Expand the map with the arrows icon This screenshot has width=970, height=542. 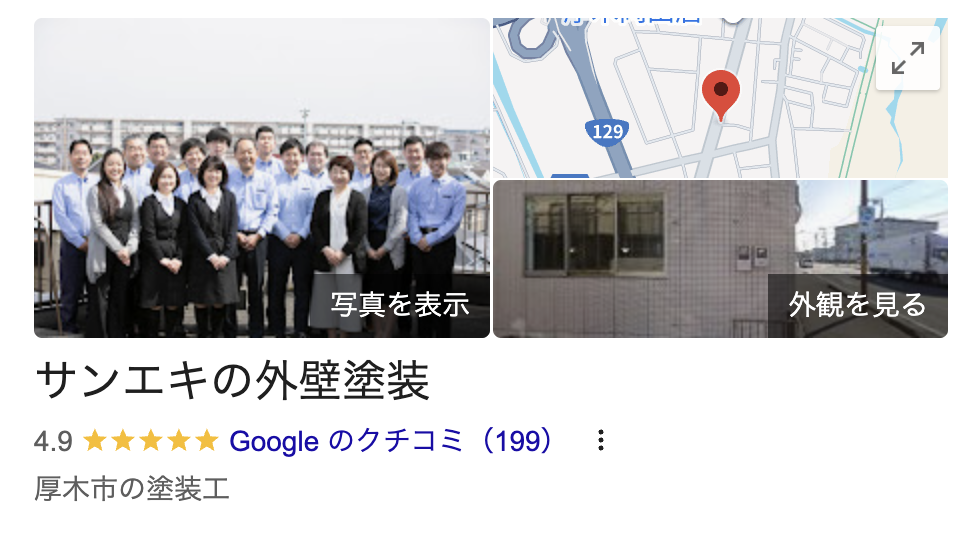tap(908, 58)
